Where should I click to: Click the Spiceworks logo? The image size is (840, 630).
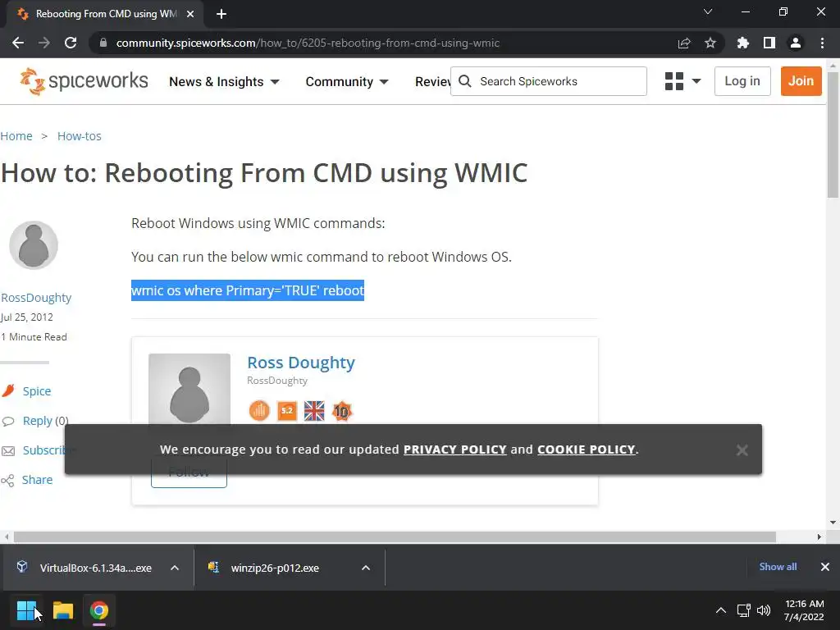84,81
